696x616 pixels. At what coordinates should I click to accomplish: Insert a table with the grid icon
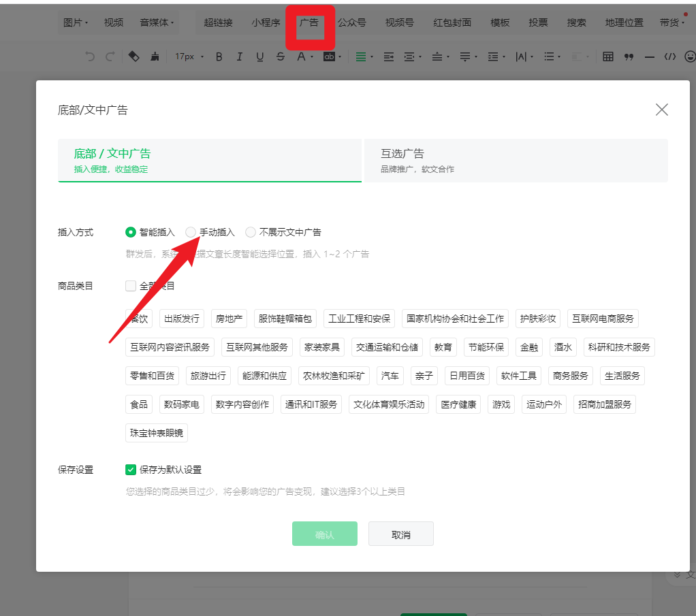[607, 56]
